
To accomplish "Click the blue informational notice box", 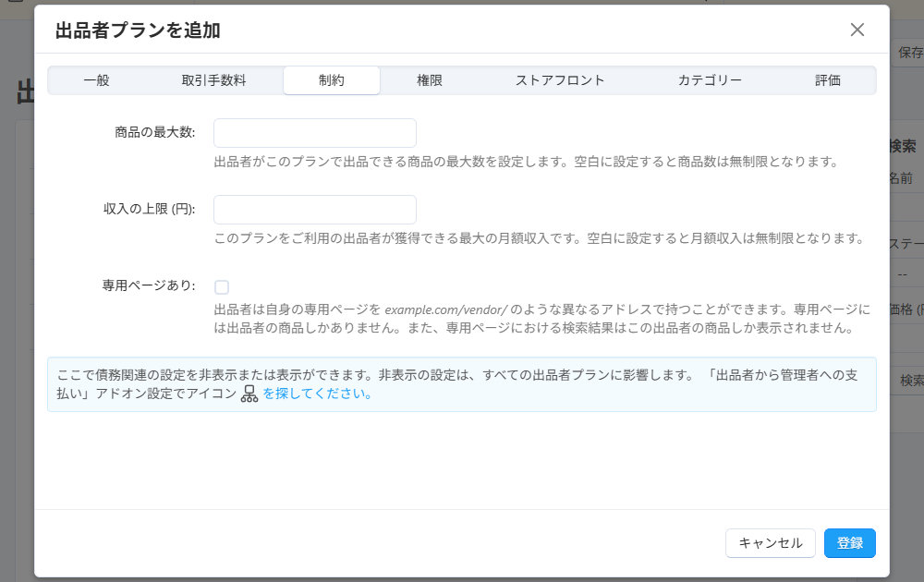I will coord(462,384).
